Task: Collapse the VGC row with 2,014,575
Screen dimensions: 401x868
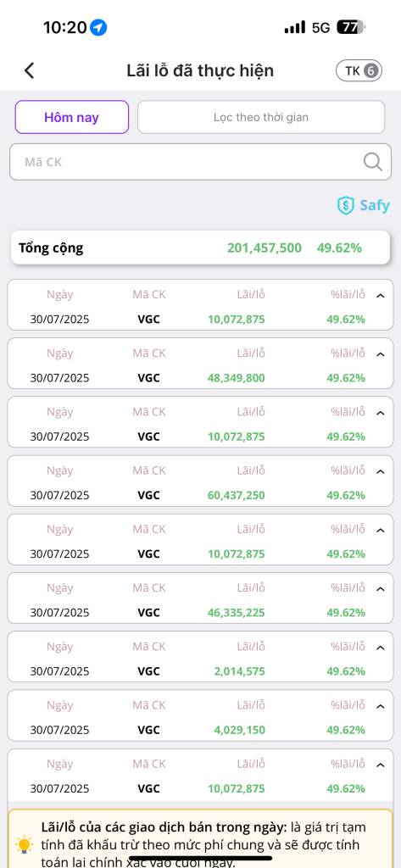Action: click(380, 648)
